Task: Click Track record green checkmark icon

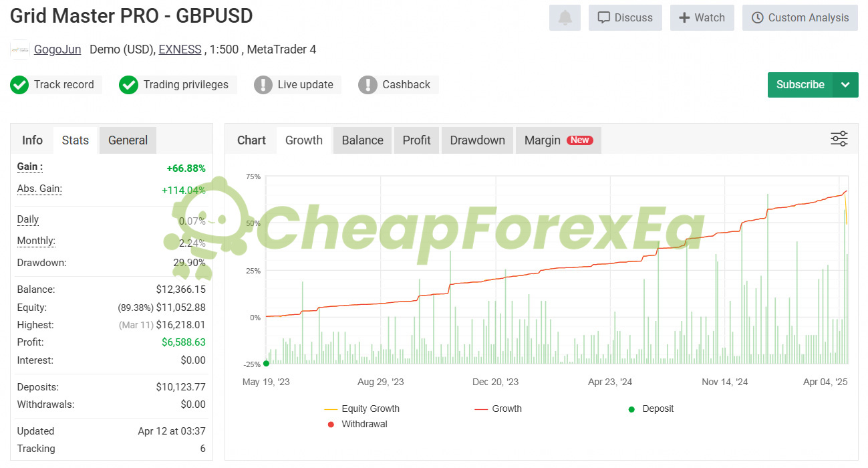Action: pyautogui.click(x=19, y=85)
